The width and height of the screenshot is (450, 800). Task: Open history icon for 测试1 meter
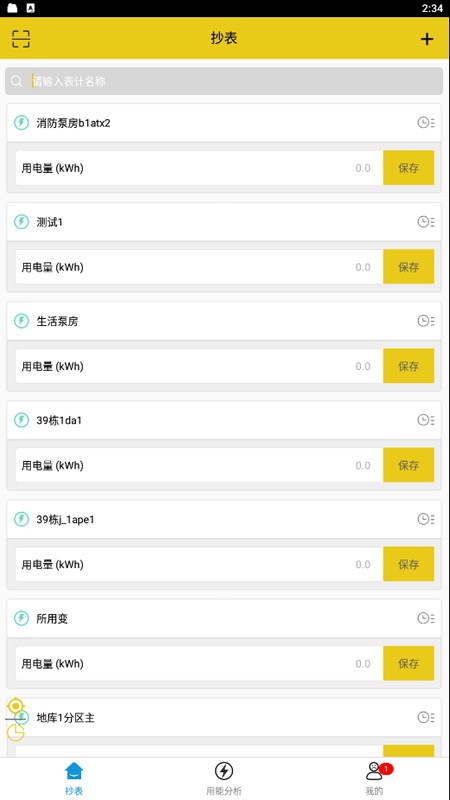point(426,221)
